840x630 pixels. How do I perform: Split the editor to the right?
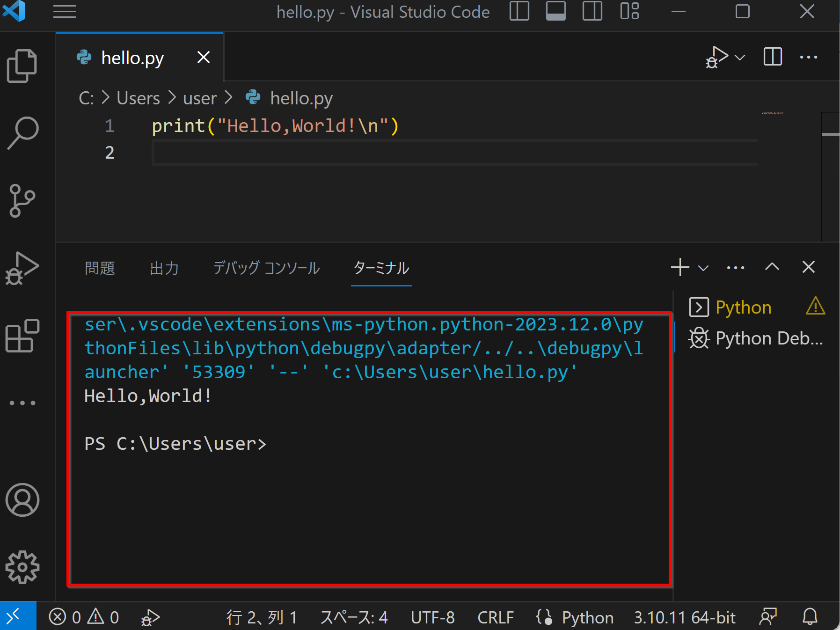(x=773, y=57)
